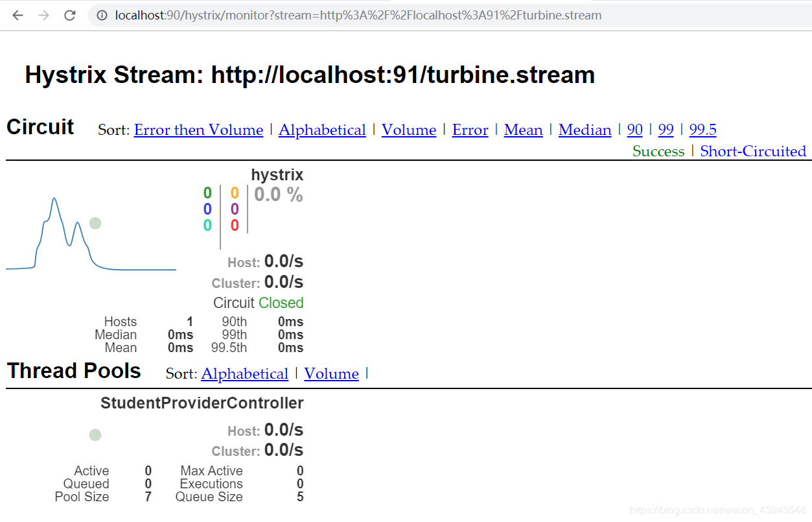
Task: Click the browser back arrow
Action: click(17, 16)
